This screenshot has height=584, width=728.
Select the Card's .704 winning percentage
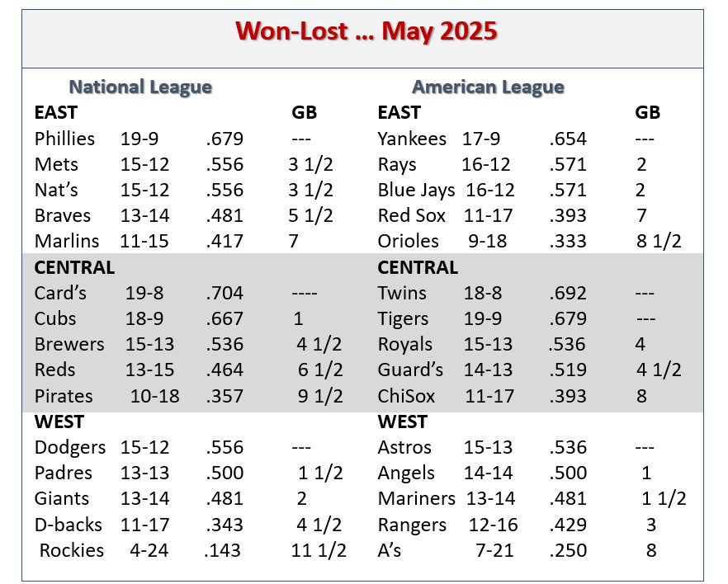tap(225, 293)
